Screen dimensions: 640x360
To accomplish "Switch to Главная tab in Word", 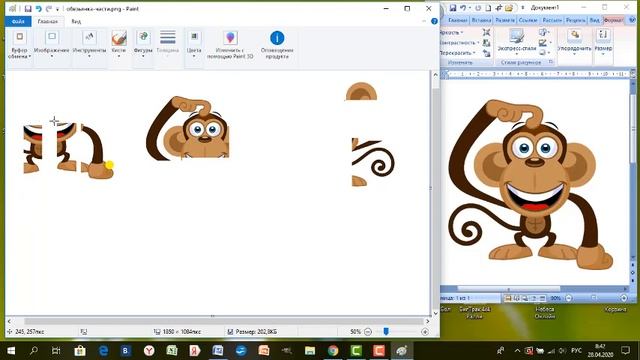I will pos(458,20).
